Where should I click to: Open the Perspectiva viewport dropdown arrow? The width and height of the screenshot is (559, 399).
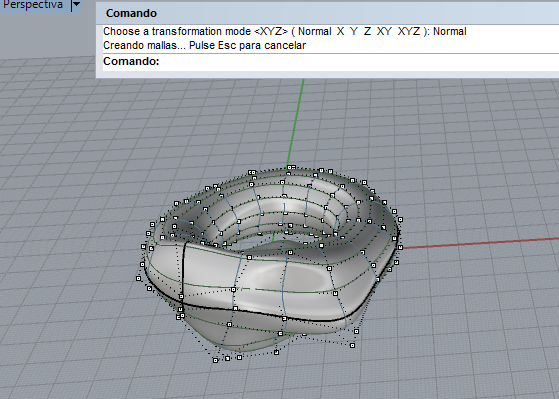(76, 5)
